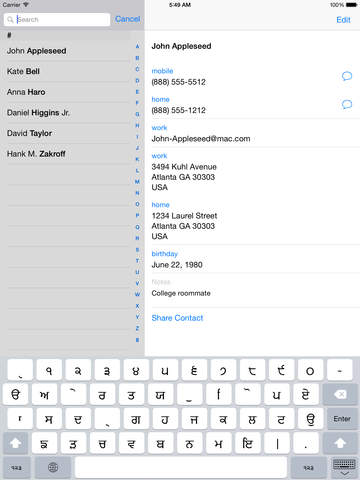The height and width of the screenshot is (480, 360).
Task: Tap the Gurmukhi digit ੧ key
Action: (49, 370)
